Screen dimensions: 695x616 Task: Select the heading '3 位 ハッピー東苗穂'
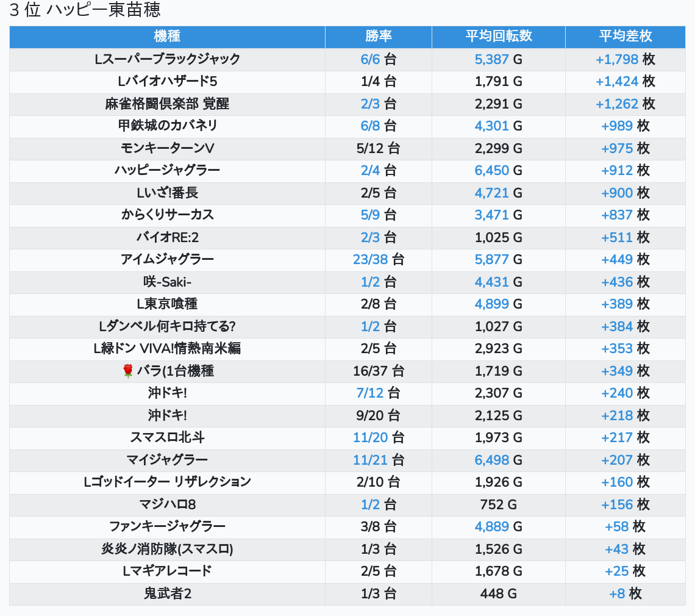tap(85, 10)
